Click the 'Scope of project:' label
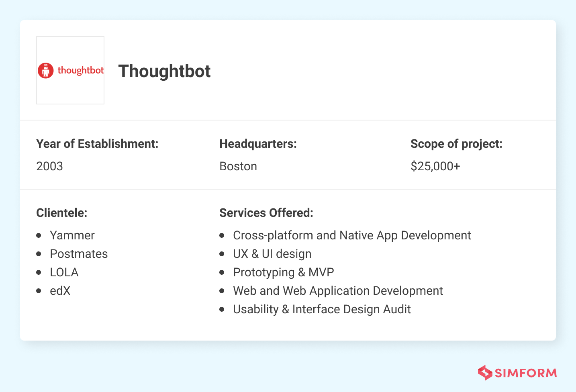576x392 pixels. click(456, 144)
